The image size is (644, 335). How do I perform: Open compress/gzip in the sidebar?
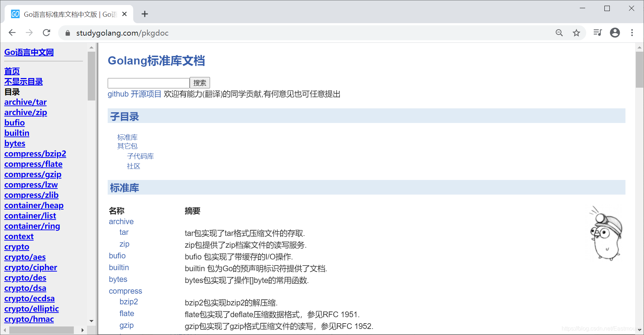pos(33,175)
